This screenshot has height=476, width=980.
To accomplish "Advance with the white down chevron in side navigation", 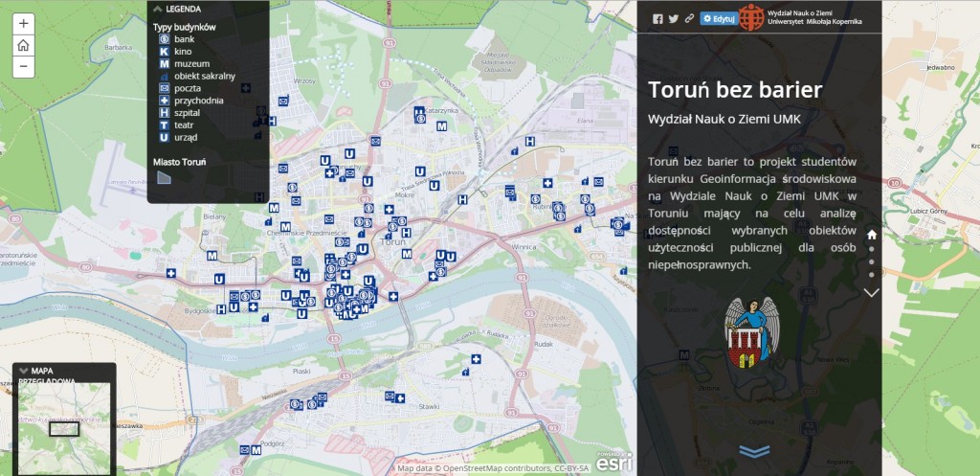I will [871, 292].
